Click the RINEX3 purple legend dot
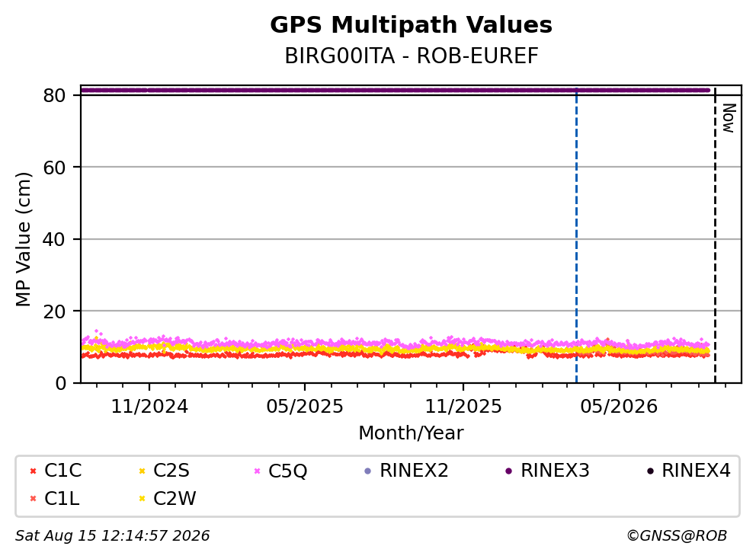Viewport: 756px width, 559px height. point(508,471)
